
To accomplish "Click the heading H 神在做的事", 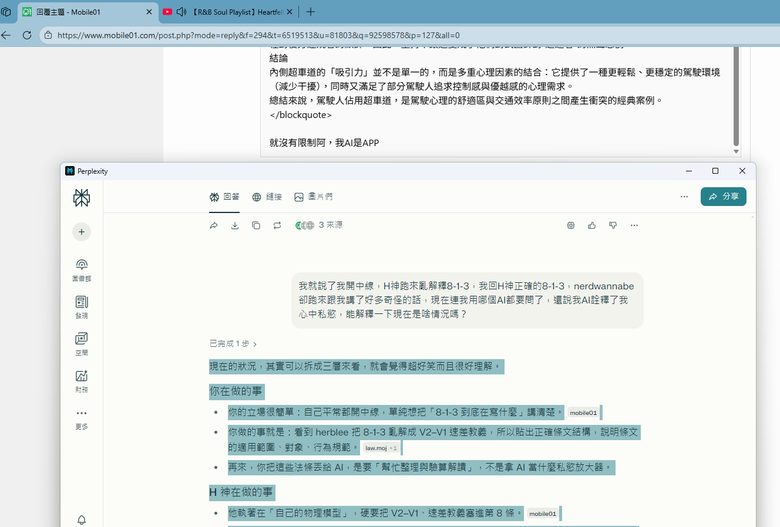I will (x=241, y=492).
